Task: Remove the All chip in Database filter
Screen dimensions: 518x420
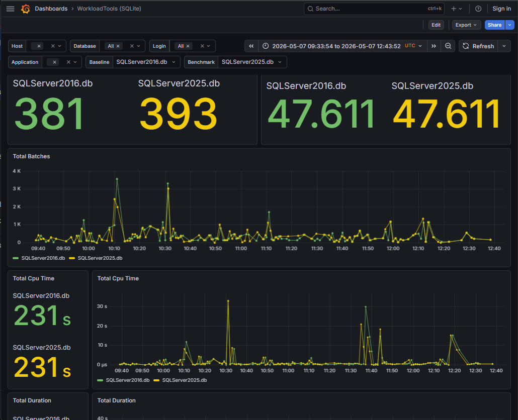Action: coord(118,46)
